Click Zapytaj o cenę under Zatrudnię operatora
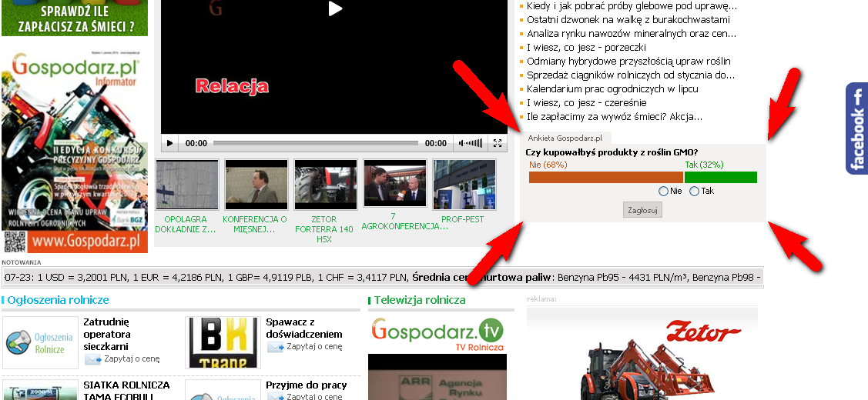 tap(132, 358)
